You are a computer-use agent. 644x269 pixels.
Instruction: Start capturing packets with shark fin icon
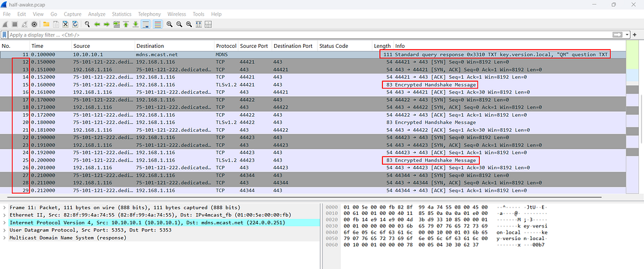coord(5,25)
